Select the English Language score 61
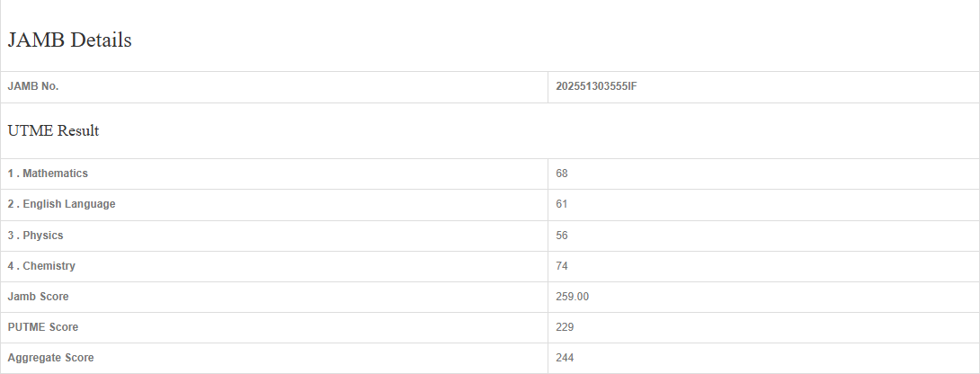 pyautogui.click(x=562, y=205)
